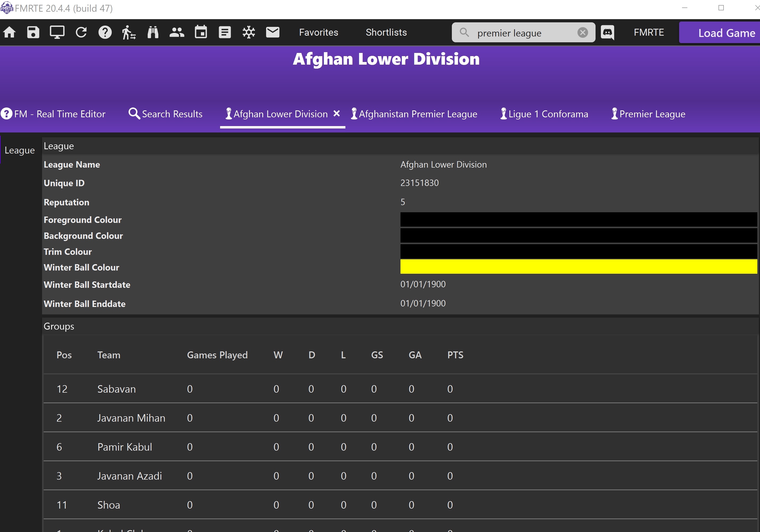
Task: Click the Reload refresh icon
Action: point(81,32)
